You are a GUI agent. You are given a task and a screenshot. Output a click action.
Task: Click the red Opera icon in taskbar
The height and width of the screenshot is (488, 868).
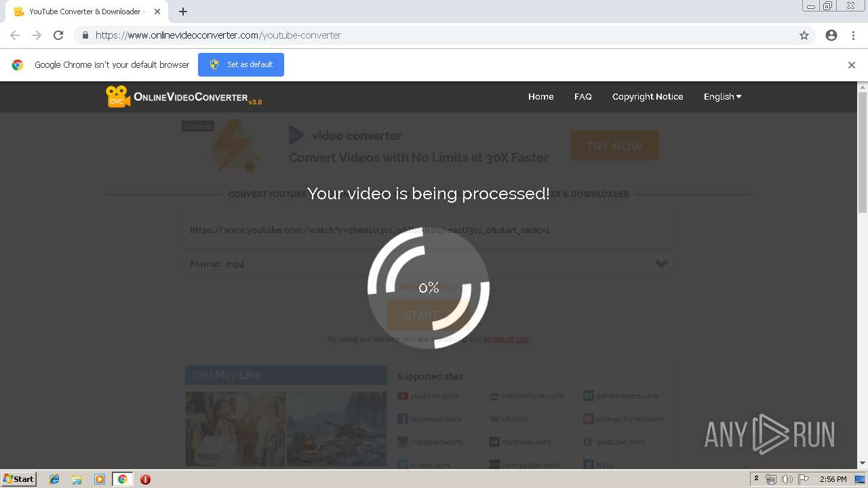pos(145,479)
